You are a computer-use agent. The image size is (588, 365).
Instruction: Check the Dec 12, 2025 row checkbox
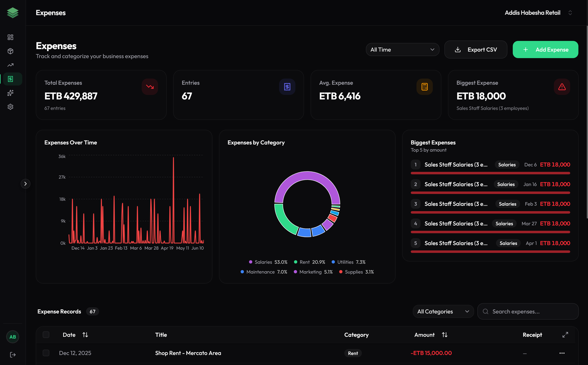coord(46,353)
